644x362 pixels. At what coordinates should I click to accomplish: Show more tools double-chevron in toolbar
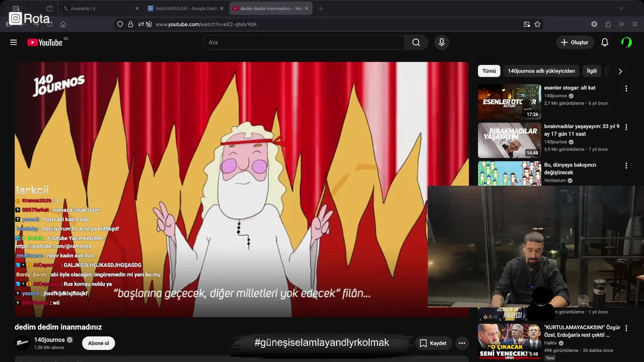[621, 24]
